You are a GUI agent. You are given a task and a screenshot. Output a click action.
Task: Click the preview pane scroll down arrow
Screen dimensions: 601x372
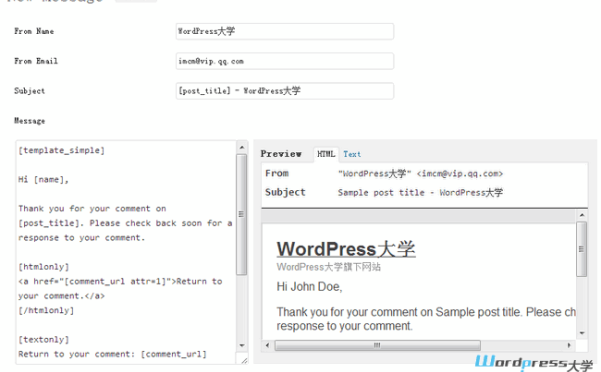point(582,333)
